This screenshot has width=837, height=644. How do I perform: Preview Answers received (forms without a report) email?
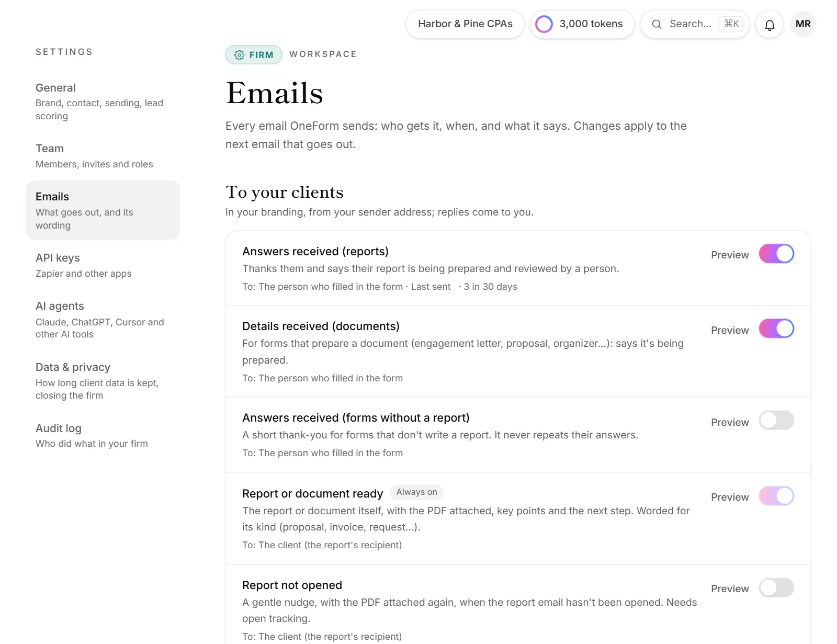730,422
